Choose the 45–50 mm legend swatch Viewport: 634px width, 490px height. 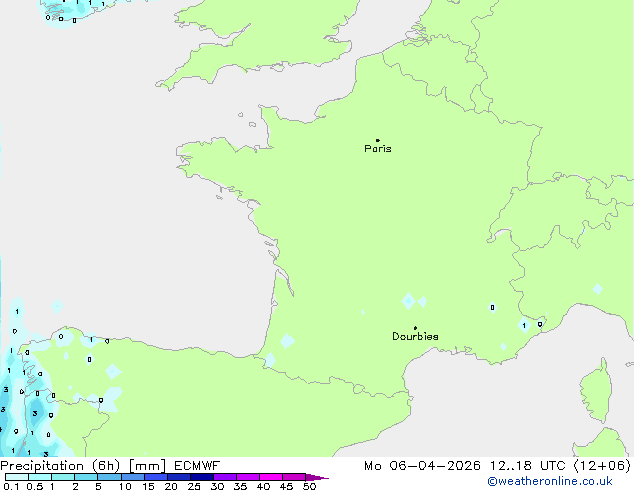(x=294, y=477)
